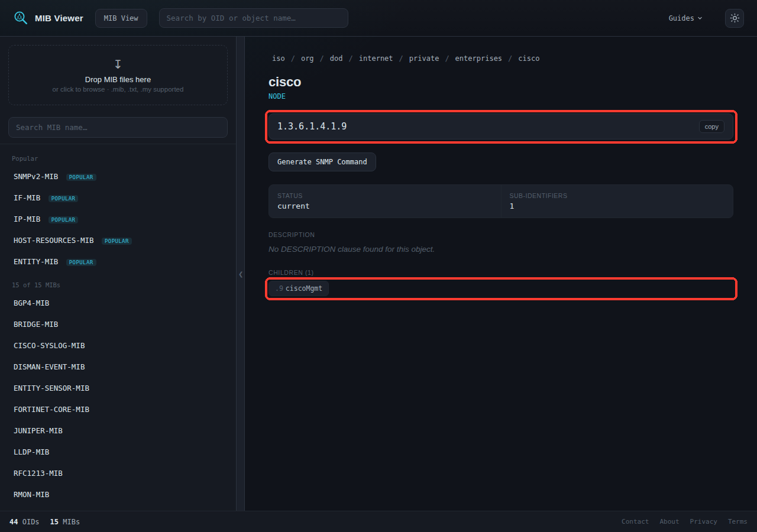Toggle the light/dark theme button

(735, 18)
